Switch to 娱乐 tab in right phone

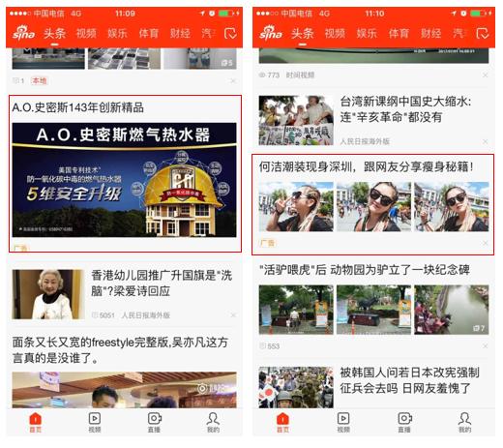[x=367, y=33]
